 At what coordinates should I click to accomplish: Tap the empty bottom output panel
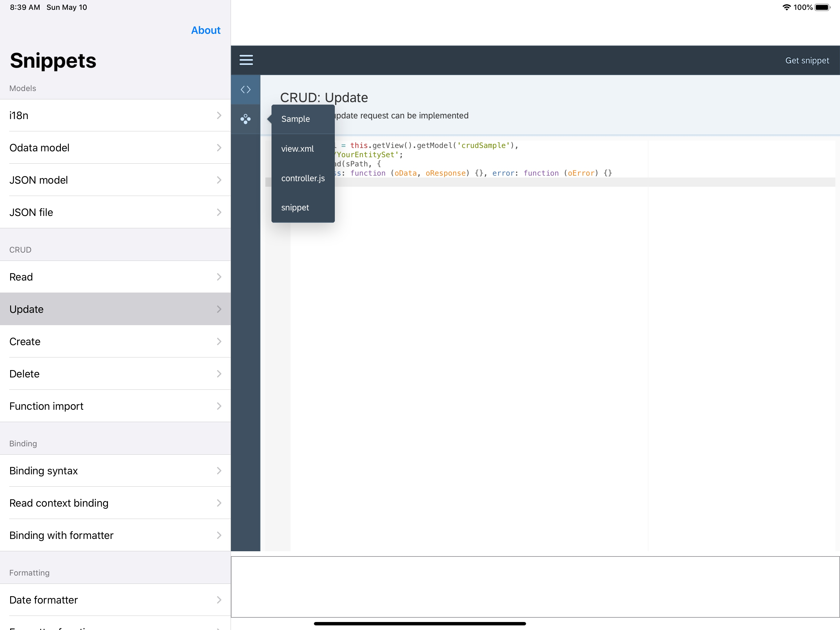click(x=535, y=587)
